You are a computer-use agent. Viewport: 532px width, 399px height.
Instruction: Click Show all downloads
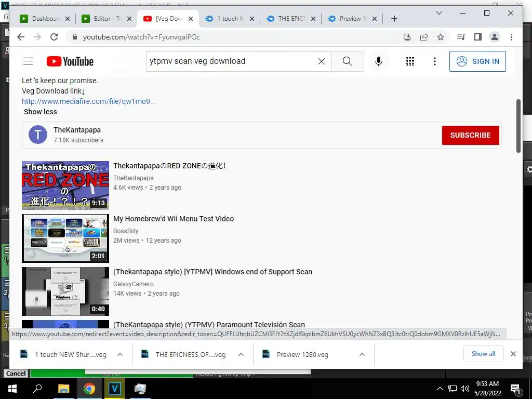click(484, 354)
